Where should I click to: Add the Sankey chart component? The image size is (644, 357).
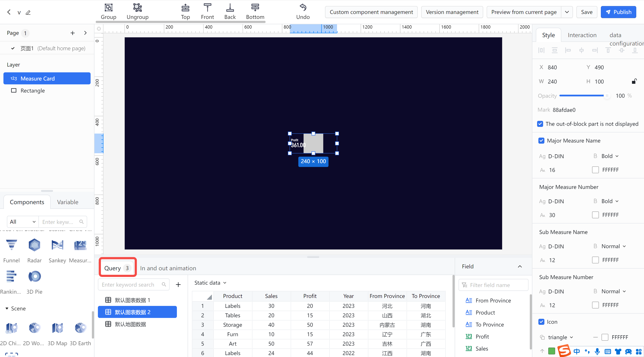(57, 251)
